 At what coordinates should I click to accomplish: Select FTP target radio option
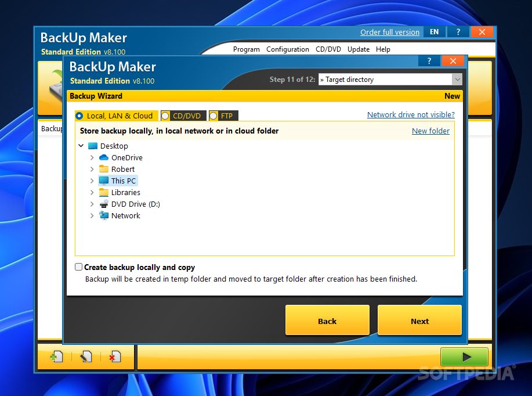click(x=213, y=116)
